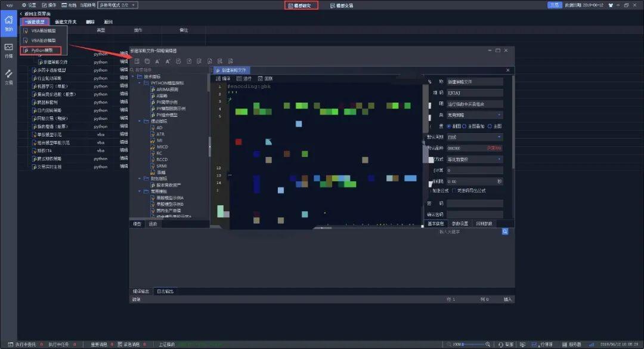Click the +新建模型 button

[x=35, y=22]
